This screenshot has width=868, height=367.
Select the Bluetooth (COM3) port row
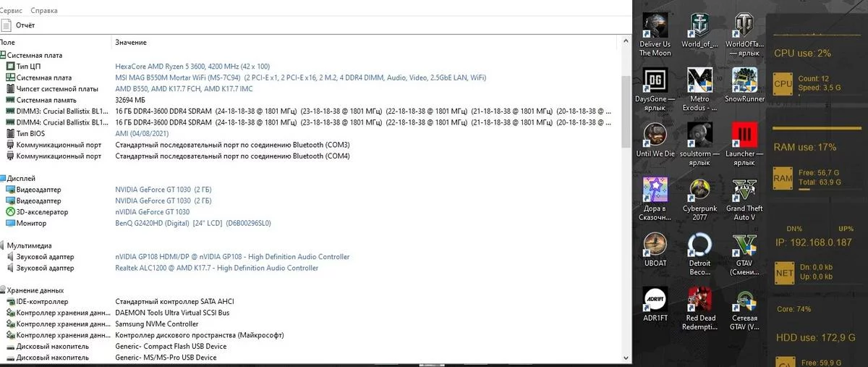[232, 145]
